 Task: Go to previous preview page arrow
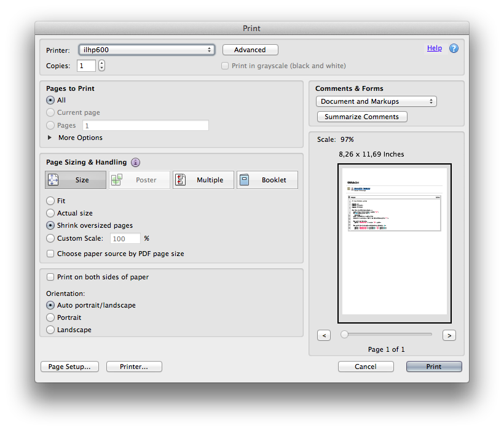[x=325, y=335]
